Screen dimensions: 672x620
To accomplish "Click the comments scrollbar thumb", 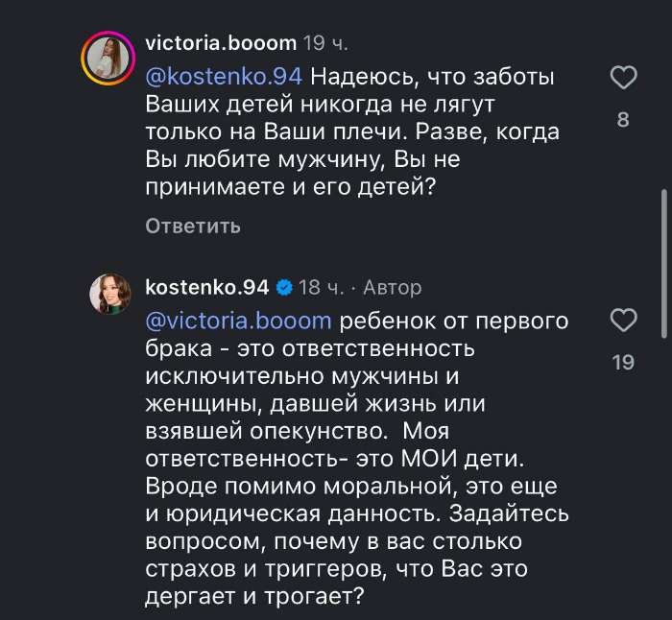I will (664, 264).
